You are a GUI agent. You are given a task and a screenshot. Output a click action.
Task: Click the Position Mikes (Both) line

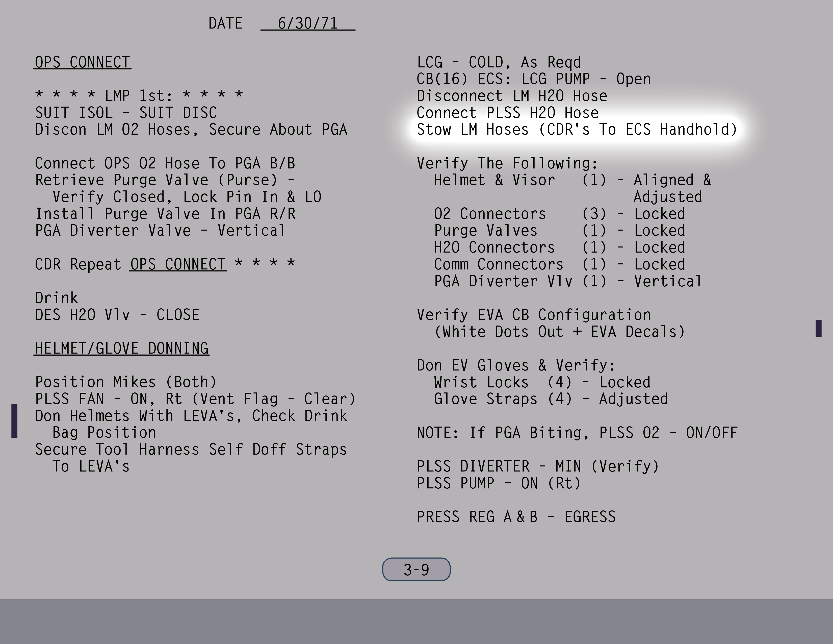pyautogui.click(x=126, y=382)
